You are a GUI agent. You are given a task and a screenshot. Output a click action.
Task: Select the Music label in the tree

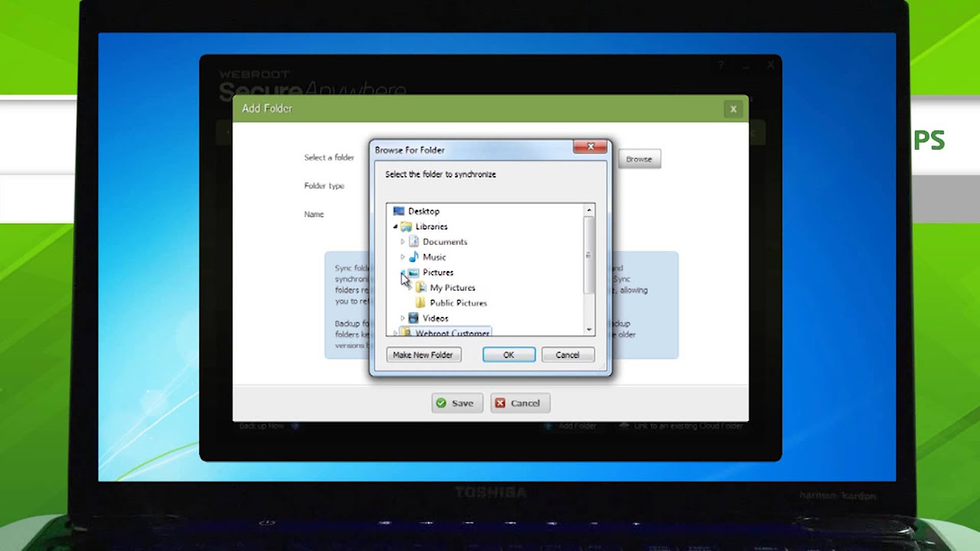coord(434,257)
